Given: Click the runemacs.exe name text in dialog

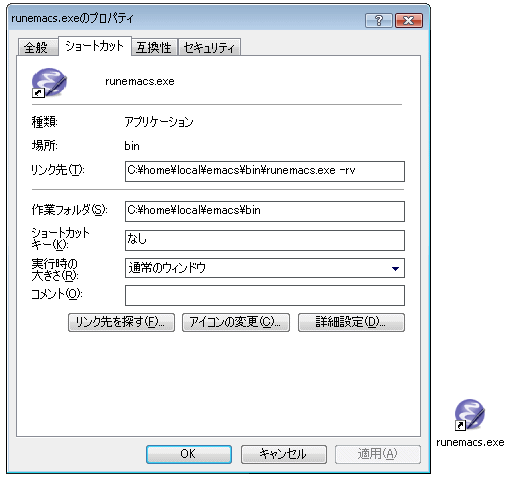Looking at the screenshot, I should tap(140, 81).
